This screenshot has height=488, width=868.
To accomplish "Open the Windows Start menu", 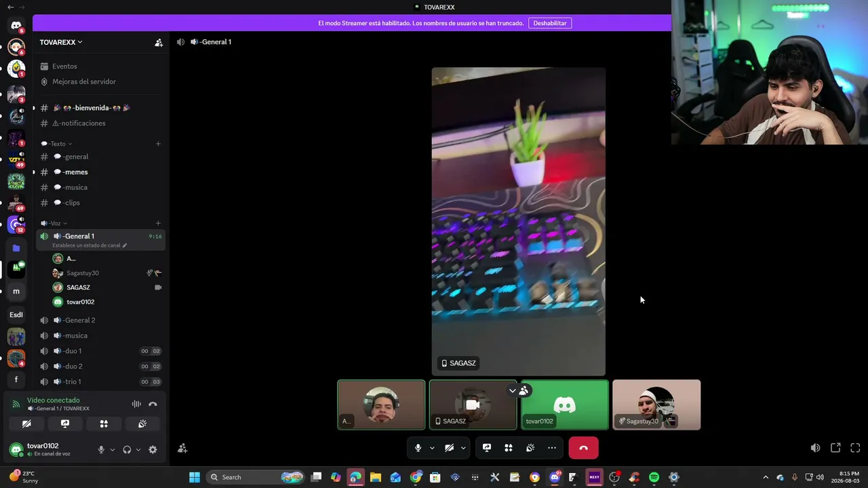I will click(x=195, y=477).
